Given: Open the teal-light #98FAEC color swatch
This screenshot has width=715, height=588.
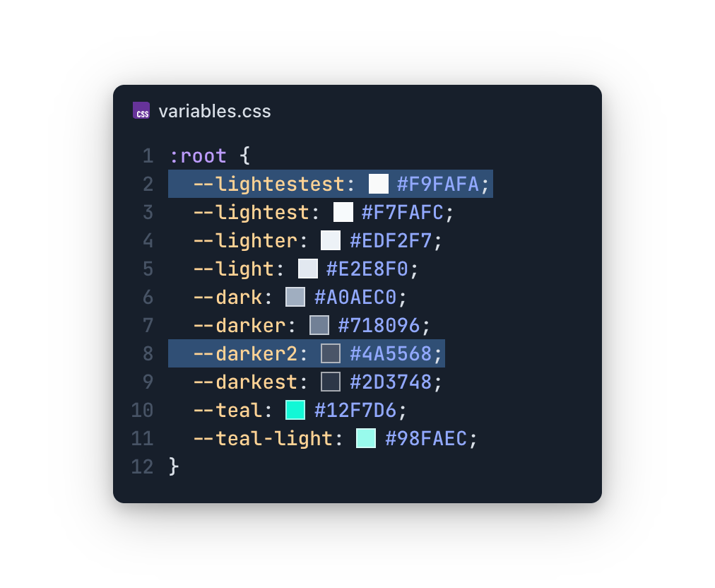Looking at the screenshot, I should [366, 438].
